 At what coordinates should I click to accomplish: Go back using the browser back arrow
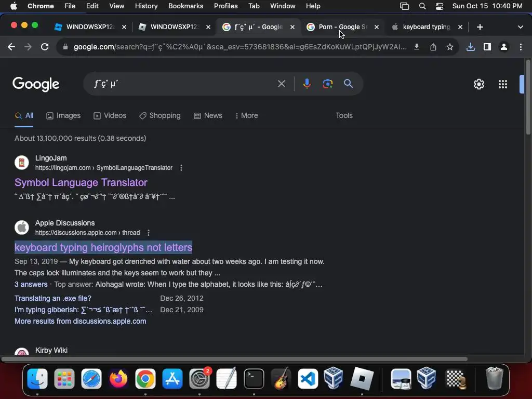(11, 47)
